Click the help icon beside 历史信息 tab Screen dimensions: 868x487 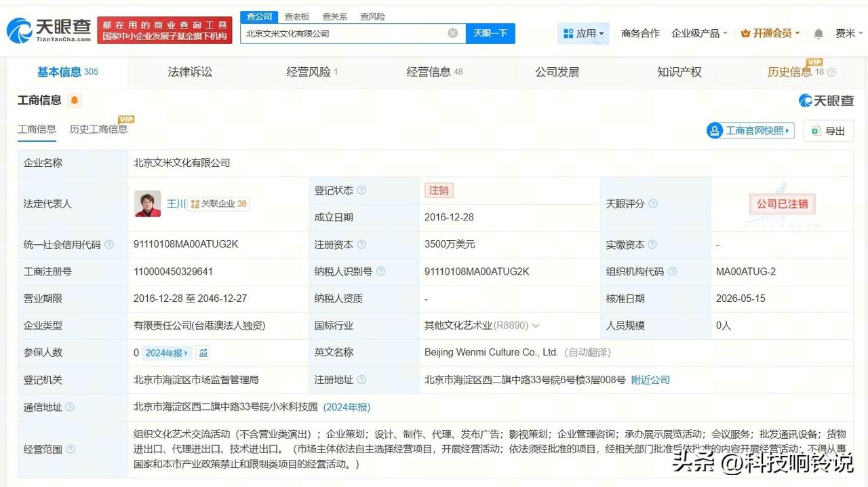pyautogui.click(x=832, y=73)
